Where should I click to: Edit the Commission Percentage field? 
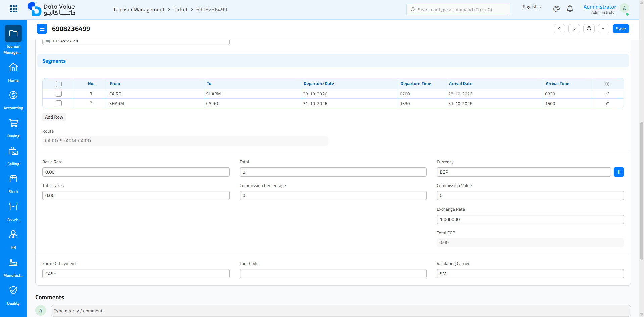[x=333, y=195]
